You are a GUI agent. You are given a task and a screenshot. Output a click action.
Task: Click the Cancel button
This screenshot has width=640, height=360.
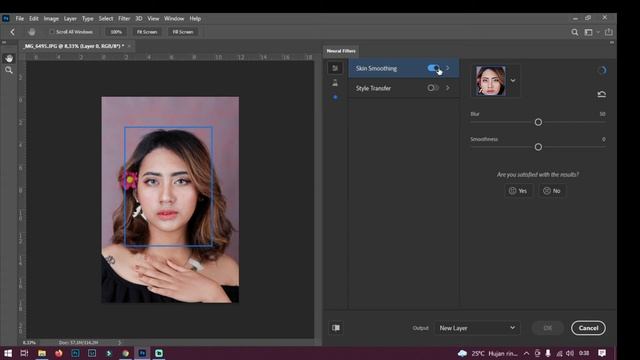pyautogui.click(x=588, y=328)
